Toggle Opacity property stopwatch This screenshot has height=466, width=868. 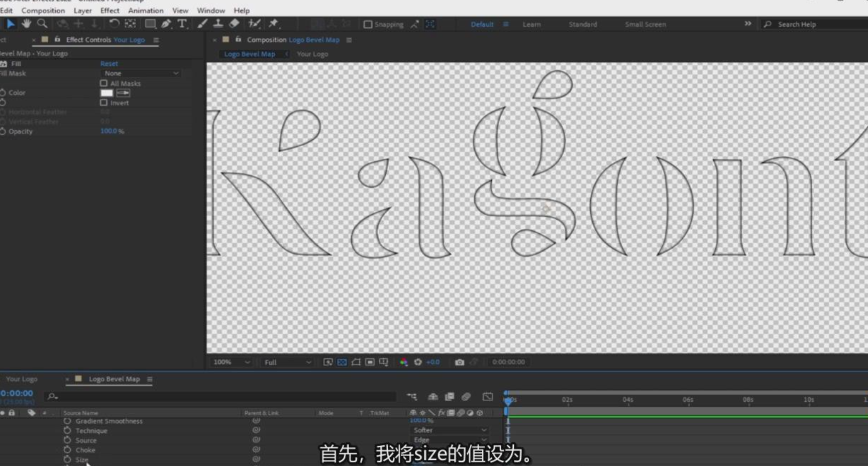[3, 131]
